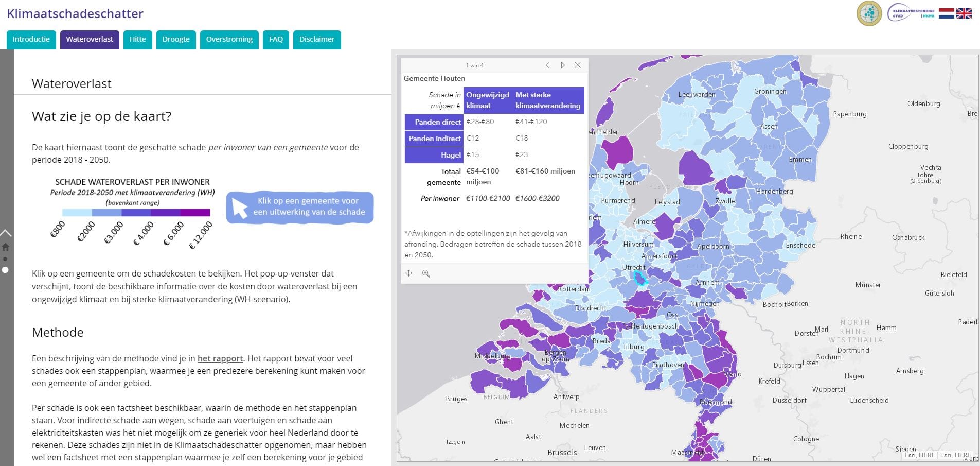Follow the 'het rapport' link
Screen dimensions: 980x466
(x=220, y=359)
